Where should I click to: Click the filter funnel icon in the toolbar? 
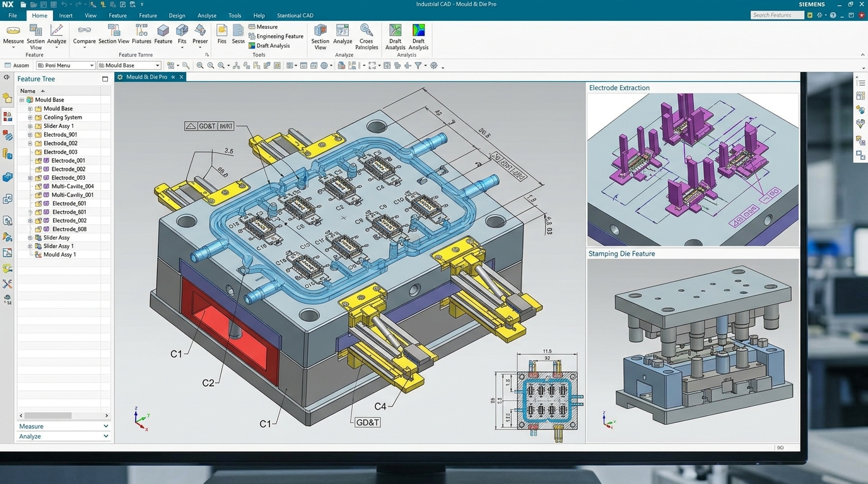418,66
